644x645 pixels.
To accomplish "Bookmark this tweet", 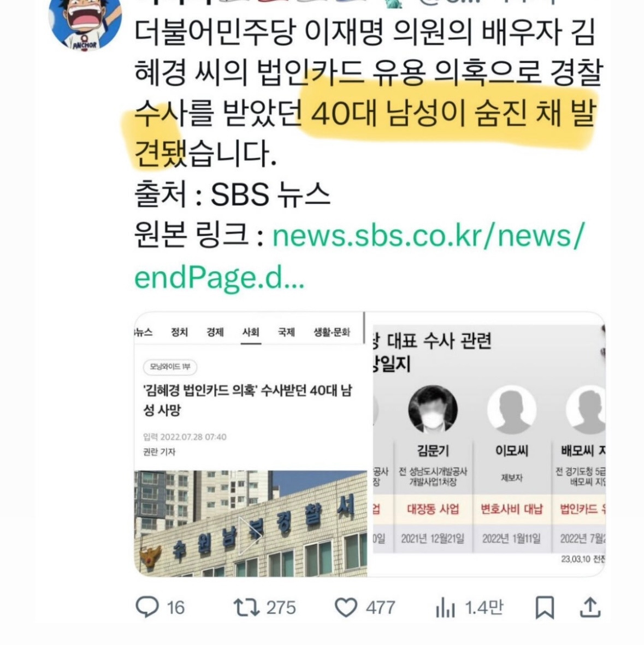I will 545,608.
